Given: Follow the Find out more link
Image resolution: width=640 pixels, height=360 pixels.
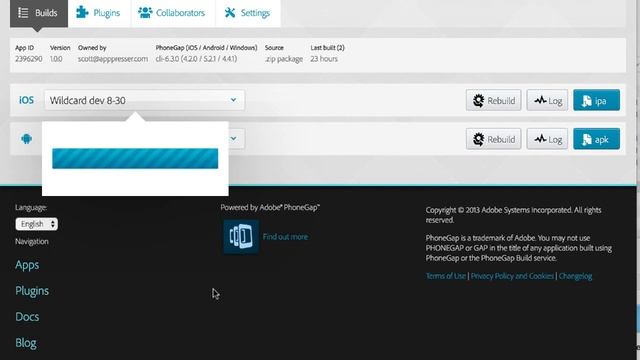Looking at the screenshot, I should (x=285, y=237).
